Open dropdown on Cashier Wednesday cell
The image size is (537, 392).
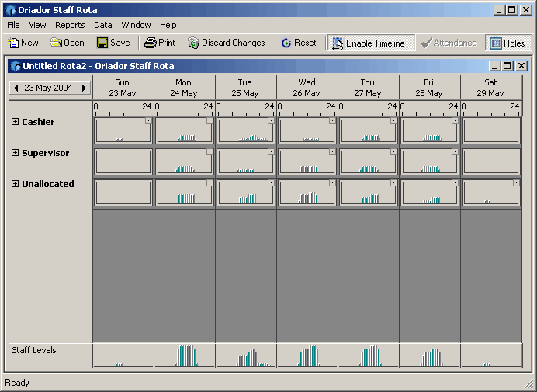[x=332, y=120]
